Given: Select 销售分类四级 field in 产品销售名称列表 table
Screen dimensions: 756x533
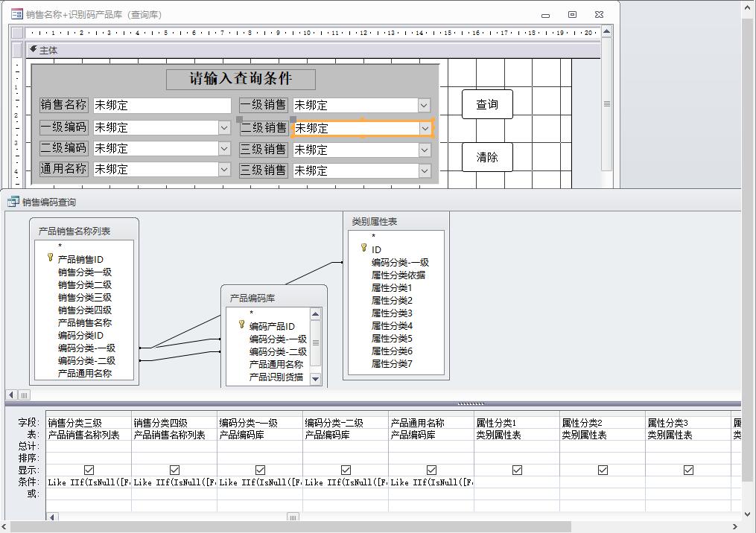Looking at the screenshot, I should click(x=85, y=310).
